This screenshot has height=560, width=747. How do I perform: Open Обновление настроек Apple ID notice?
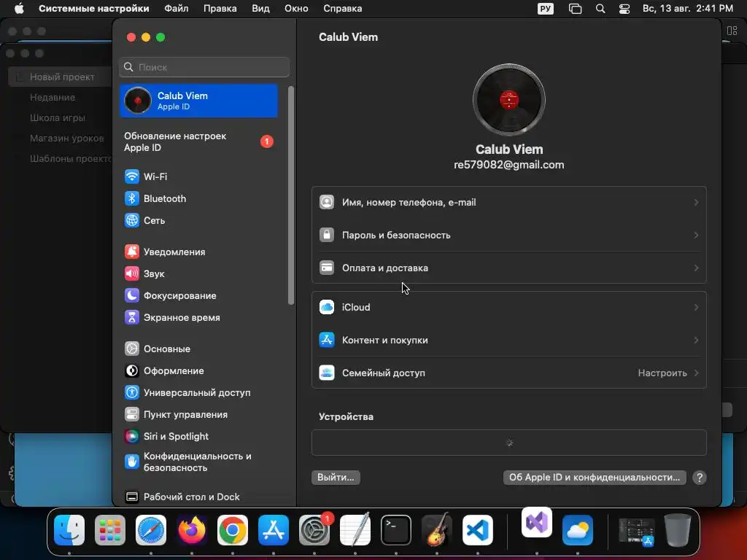click(199, 142)
